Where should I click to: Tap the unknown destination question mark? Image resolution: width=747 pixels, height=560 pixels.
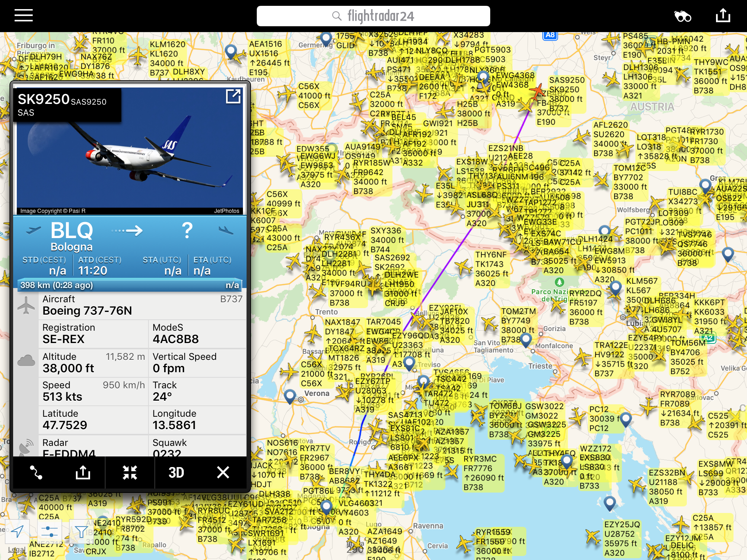(x=187, y=231)
